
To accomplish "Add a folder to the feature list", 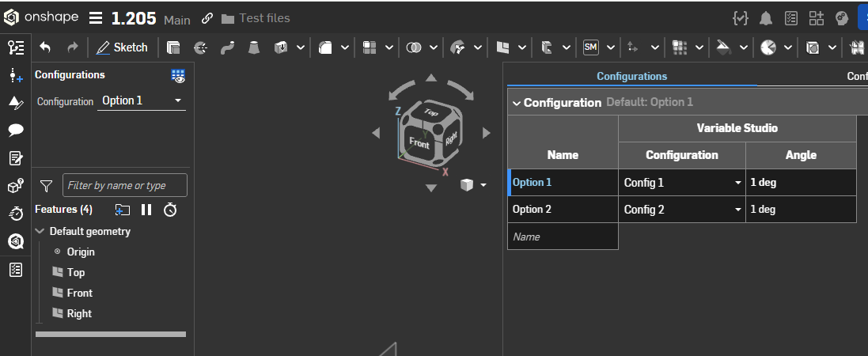I will [122, 210].
